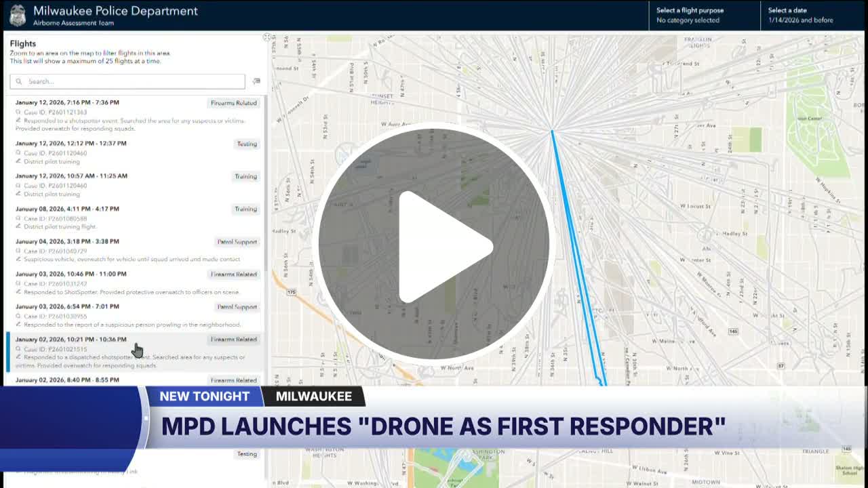Click the case ID icon for P2601121363
This screenshot has height=488, width=868.
coord(18,113)
